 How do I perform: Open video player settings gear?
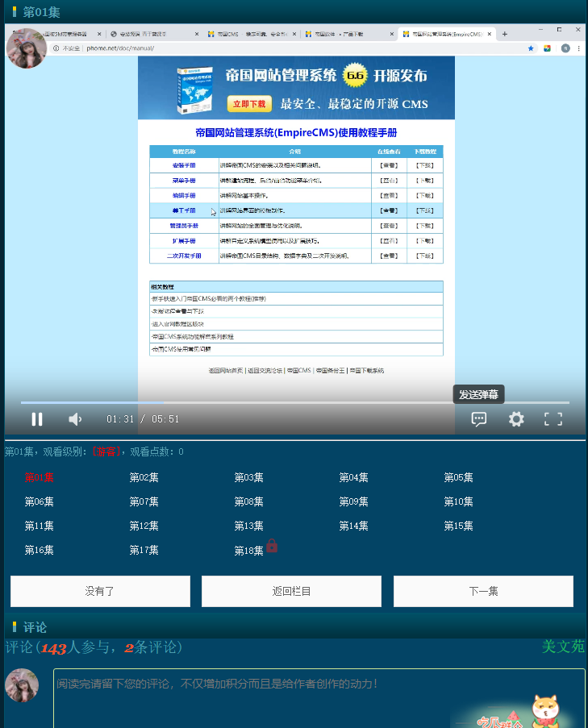pyautogui.click(x=516, y=419)
